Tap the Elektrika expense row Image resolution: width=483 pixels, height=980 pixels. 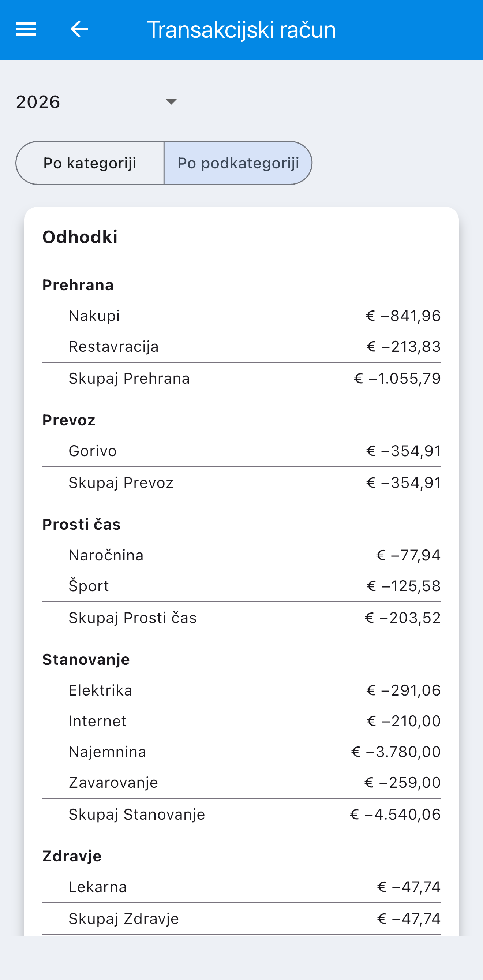pos(241,690)
